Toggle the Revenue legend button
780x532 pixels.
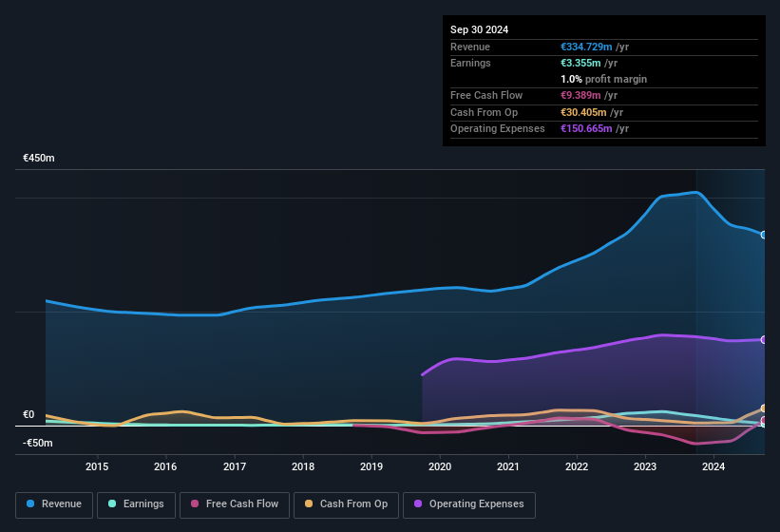point(54,504)
